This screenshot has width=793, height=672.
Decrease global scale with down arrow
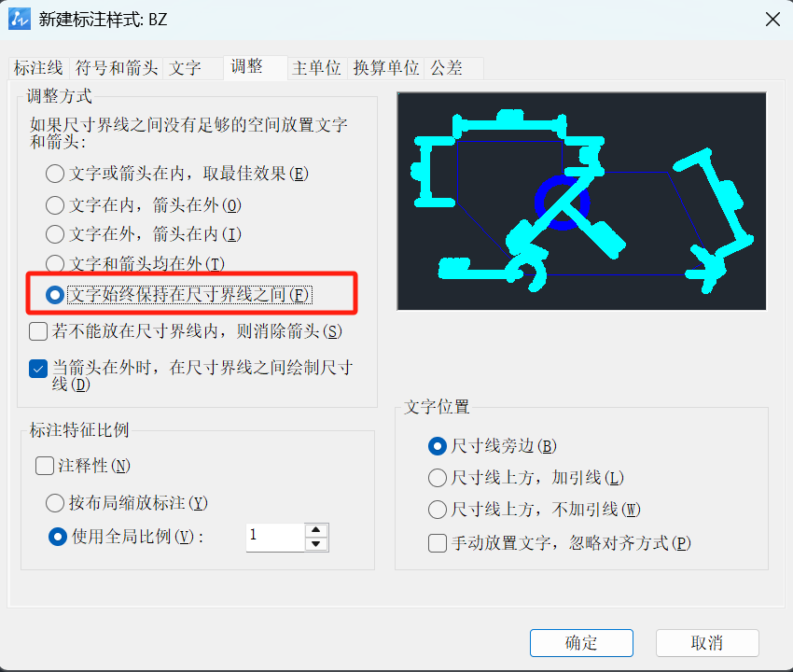coord(316,544)
